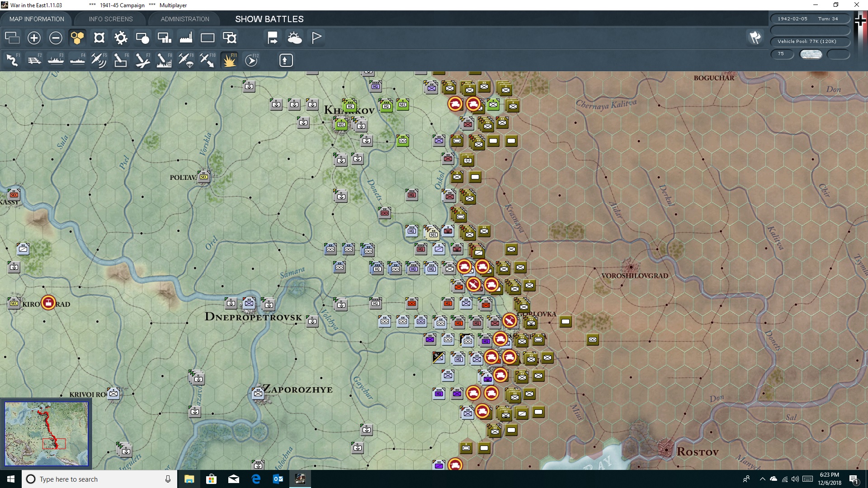Click Rostov city on the map
This screenshot has height=488, width=868.
point(666,450)
